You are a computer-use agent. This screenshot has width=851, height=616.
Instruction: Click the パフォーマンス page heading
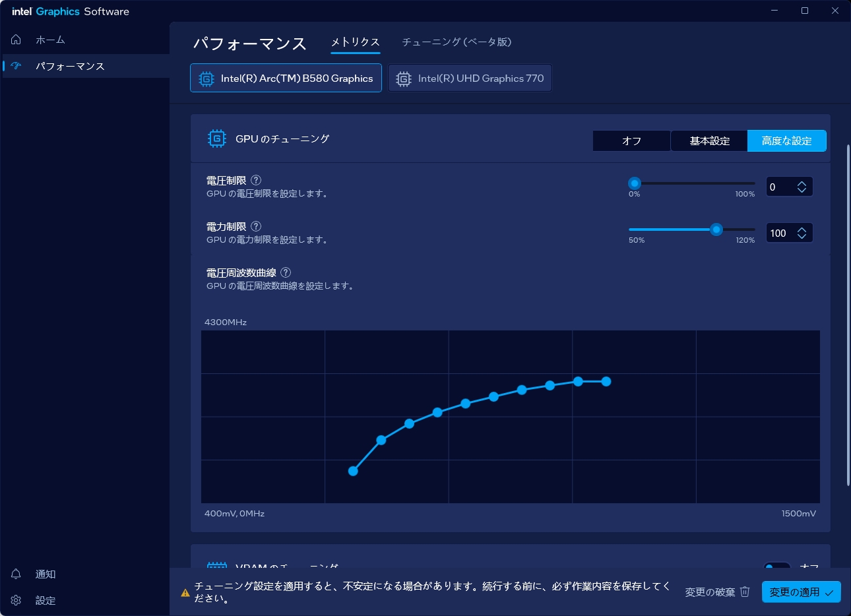click(250, 44)
